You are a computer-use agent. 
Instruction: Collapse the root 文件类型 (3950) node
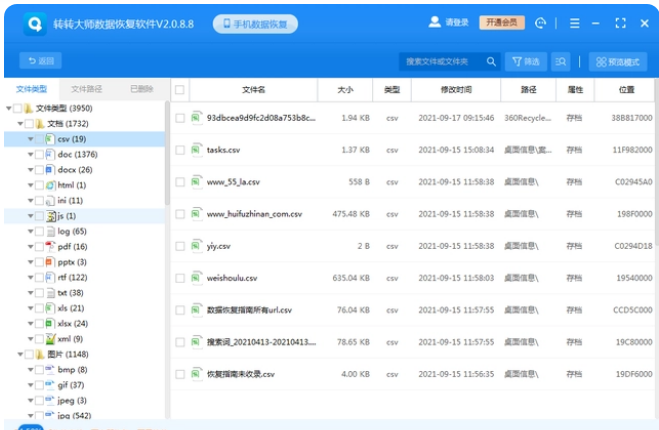[x=9, y=108]
